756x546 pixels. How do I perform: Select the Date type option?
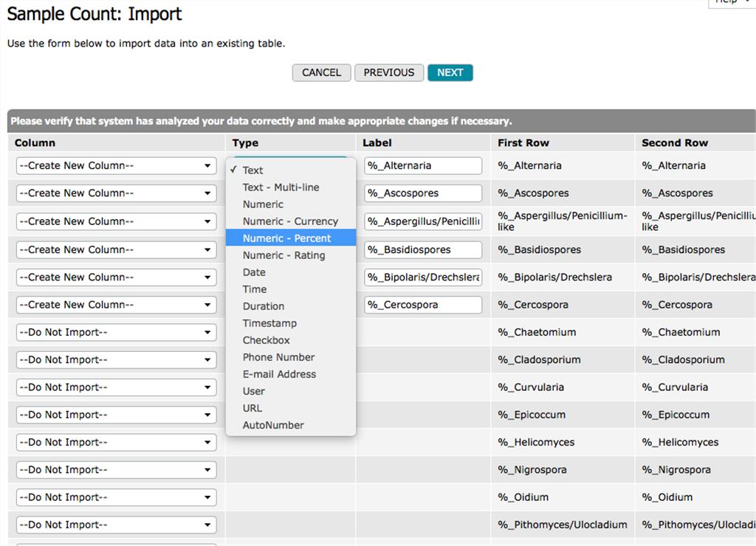point(254,272)
